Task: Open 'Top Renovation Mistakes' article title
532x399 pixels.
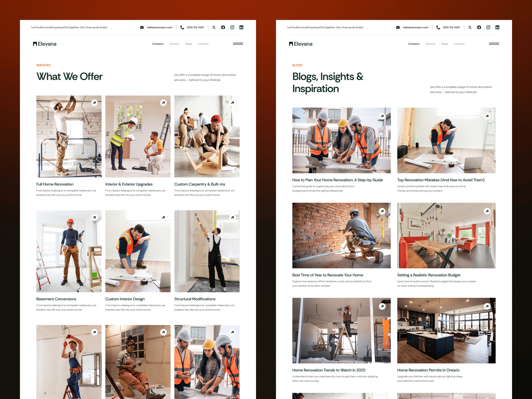Action: tap(441, 180)
